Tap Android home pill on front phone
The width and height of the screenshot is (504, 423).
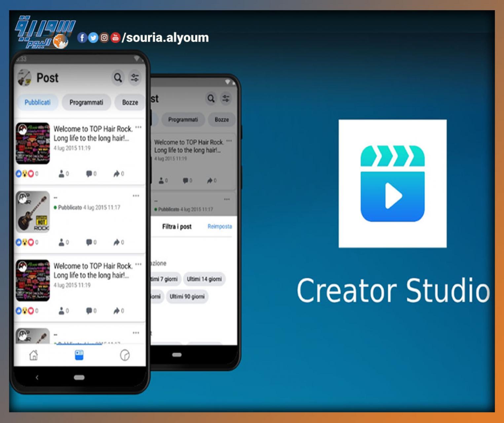click(79, 377)
